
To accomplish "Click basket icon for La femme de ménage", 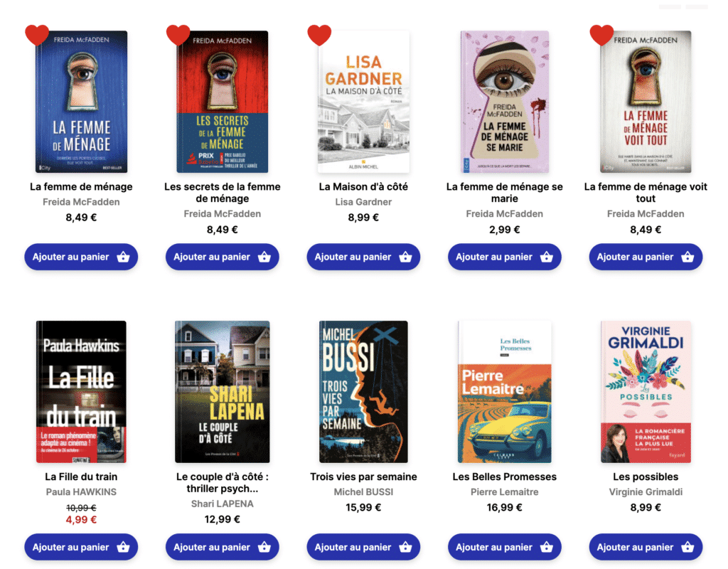I will tap(123, 257).
